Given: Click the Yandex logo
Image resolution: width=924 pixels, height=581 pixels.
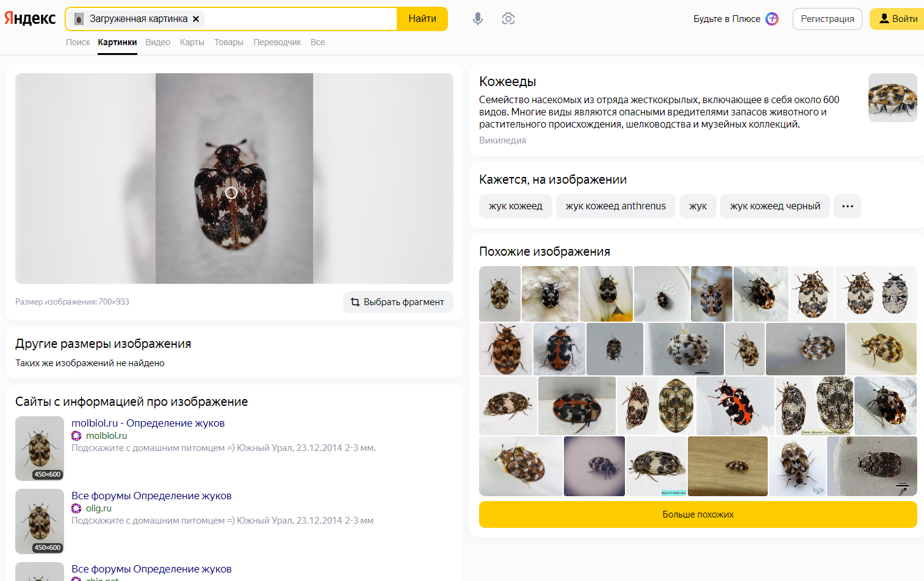Looking at the screenshot, I should pos(30,18).
